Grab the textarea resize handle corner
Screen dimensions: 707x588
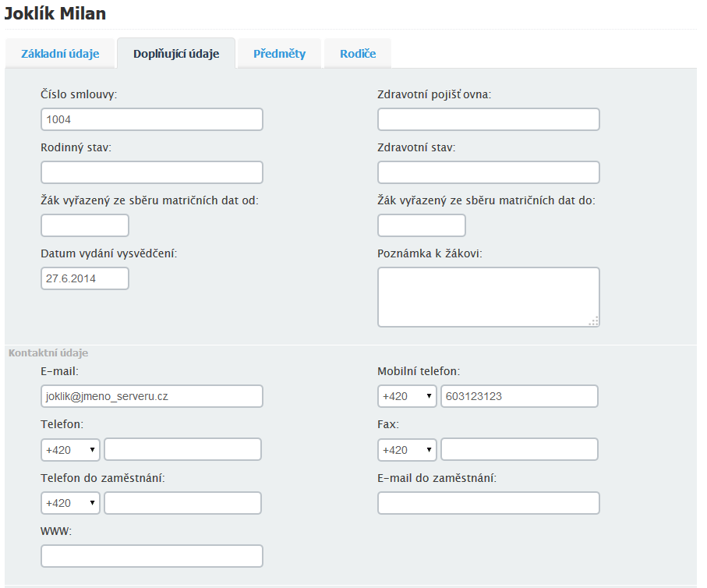tap(594, 321)
